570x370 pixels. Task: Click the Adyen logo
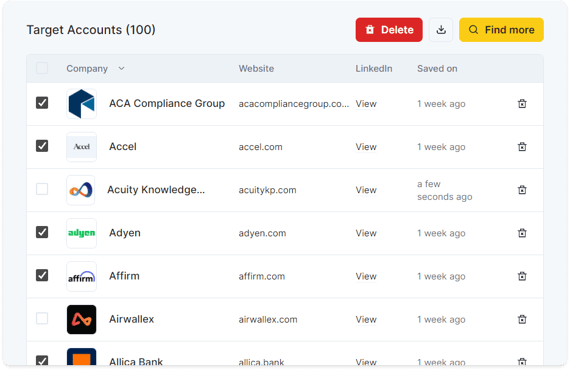81,233
